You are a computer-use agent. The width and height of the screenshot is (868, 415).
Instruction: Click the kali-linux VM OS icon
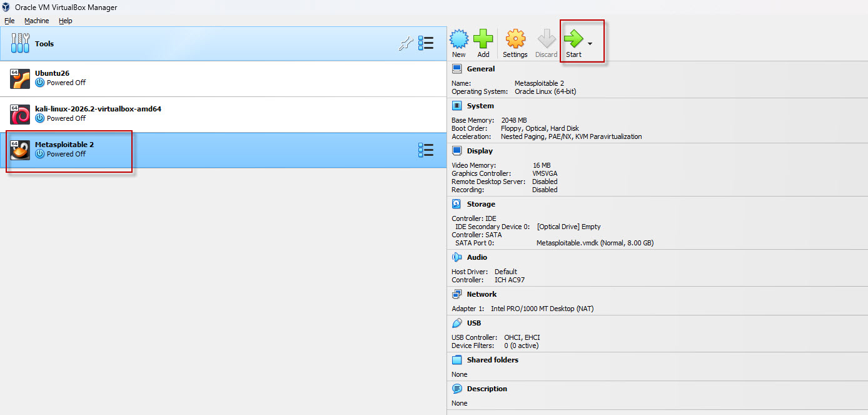point(20,115)
